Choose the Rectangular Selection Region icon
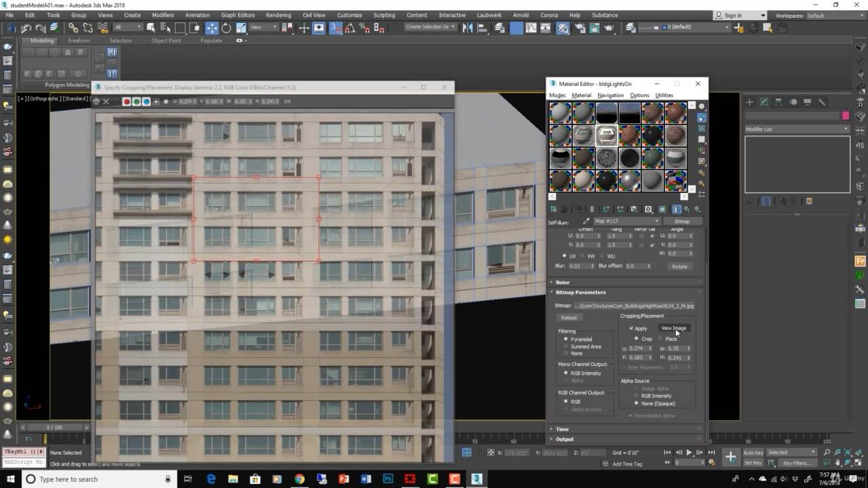Screen dimensions: 868x488 (180, 28)
